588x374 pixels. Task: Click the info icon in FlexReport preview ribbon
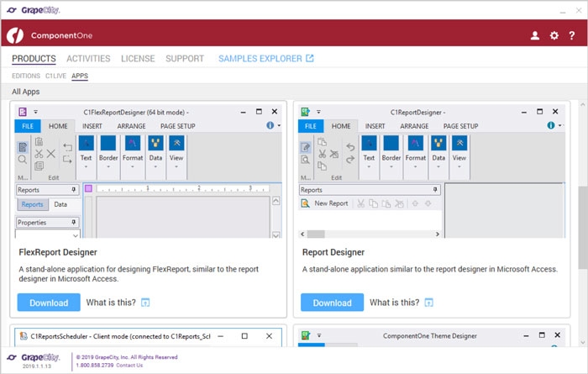click(x=270, y=125)
